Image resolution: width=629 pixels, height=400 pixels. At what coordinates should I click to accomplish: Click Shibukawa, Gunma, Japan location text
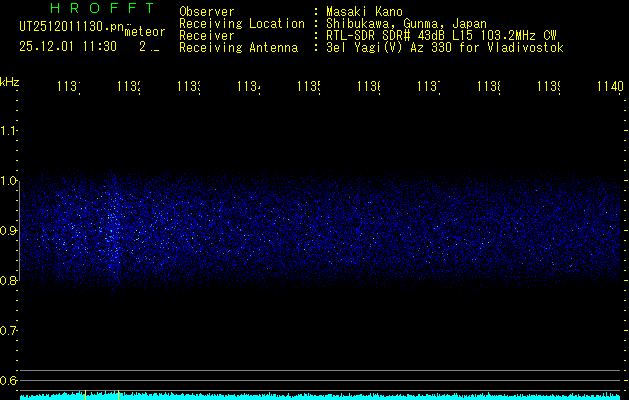click(404, 23)
